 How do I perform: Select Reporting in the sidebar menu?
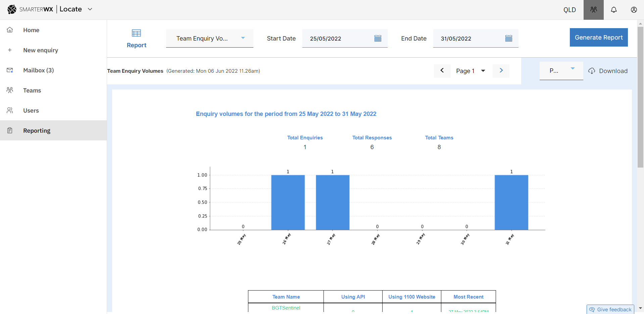(x=37, y=130)
